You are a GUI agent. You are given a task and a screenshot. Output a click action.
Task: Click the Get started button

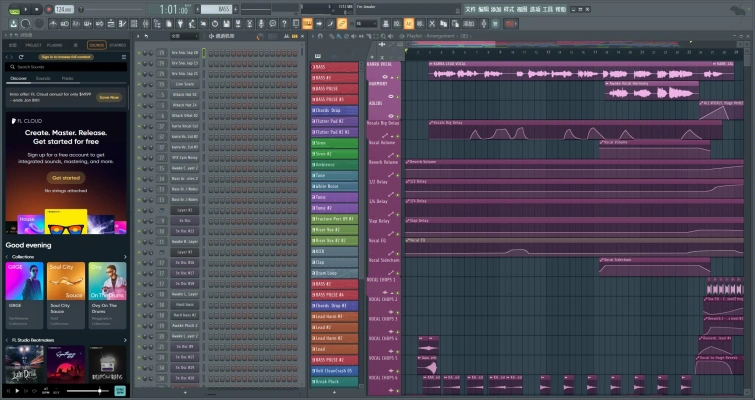(x=65, y=177)
